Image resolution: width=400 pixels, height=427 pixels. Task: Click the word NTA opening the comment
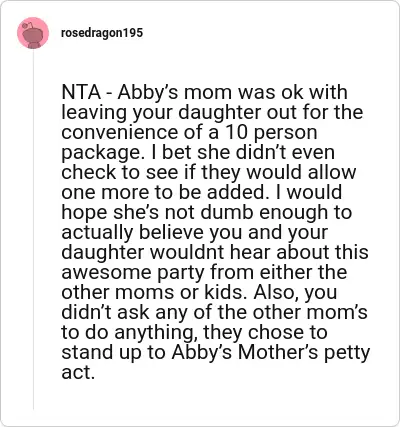coord(81,92)
